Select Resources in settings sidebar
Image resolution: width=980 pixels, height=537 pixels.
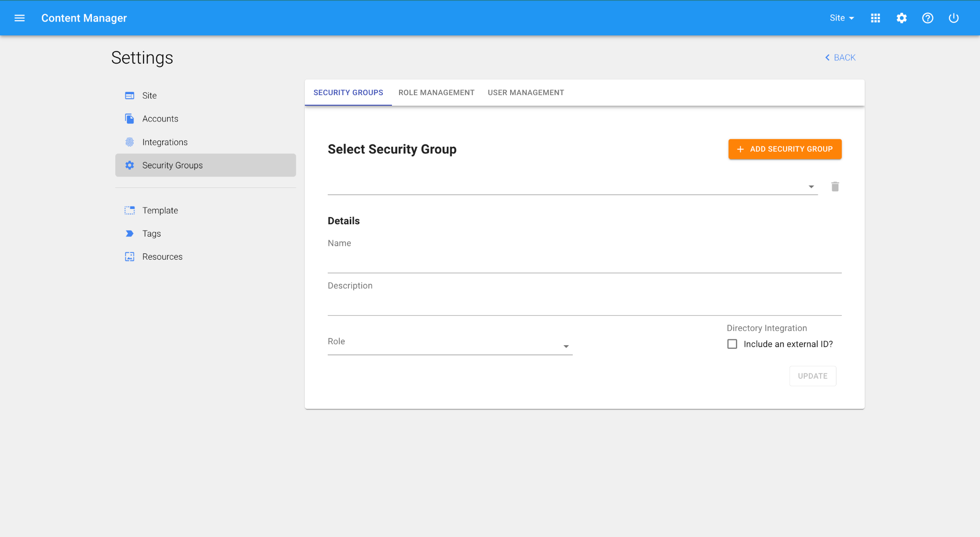click(x=205, y=257)
